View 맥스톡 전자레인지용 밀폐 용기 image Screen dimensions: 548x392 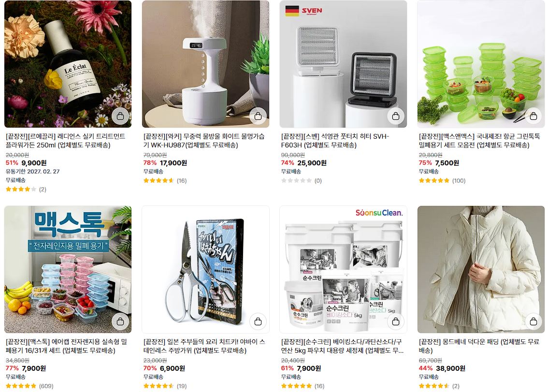[68, 269]
